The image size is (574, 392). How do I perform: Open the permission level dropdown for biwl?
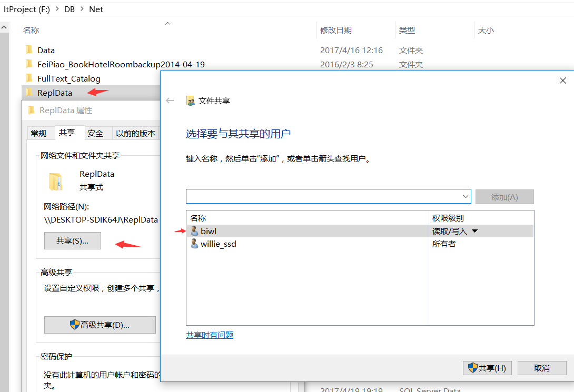[474, 231]
